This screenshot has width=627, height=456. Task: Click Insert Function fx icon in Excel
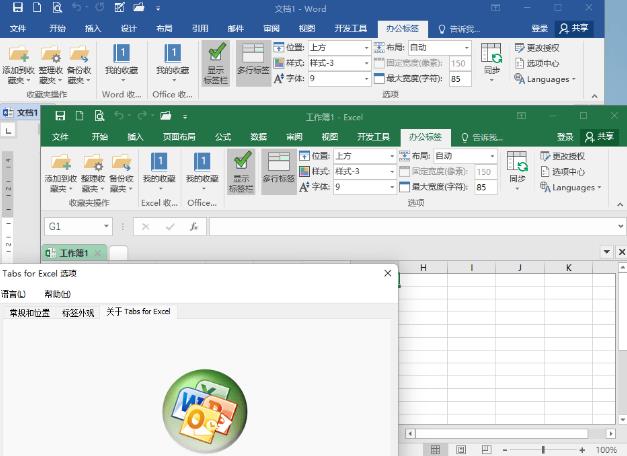(194, 227)
